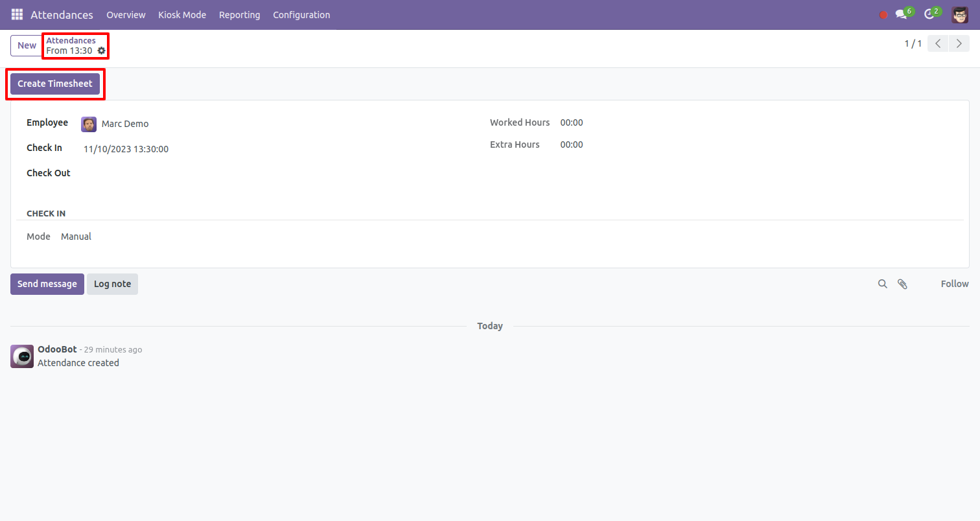Click the Worked Hours value 00:00
Viewport: 980px width, 521px height.
coord(572,122)
